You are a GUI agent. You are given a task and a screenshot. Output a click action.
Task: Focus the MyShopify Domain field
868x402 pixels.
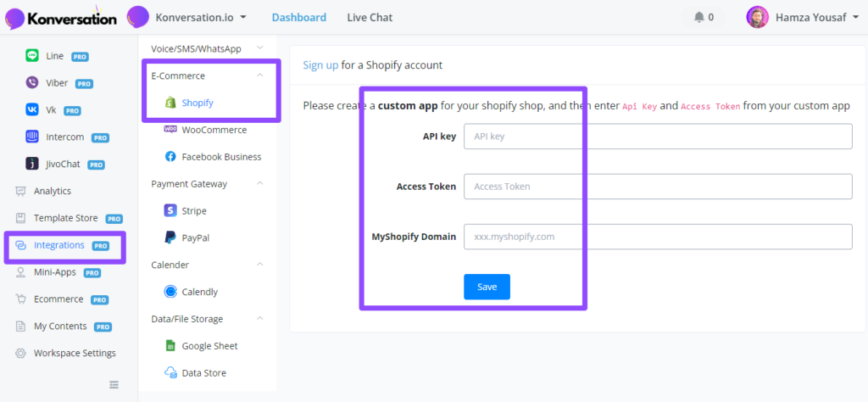[x=658, y=237]
